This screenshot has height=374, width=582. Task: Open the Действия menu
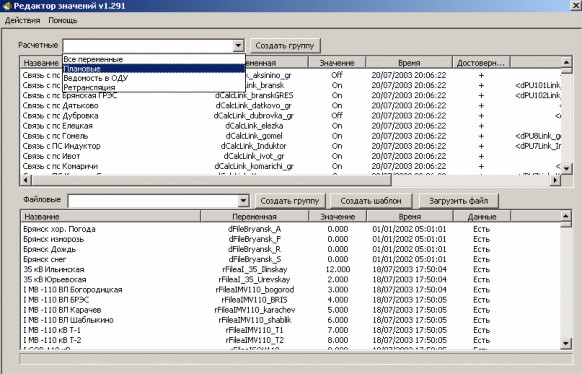tap(22, 20)
